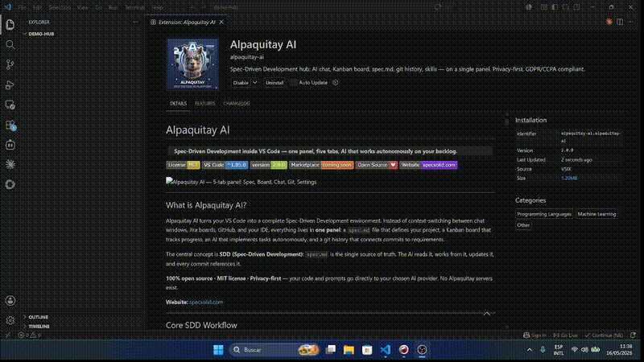Click Go Live in the status bar
The image size is (644, 362).
click(565, 335)
